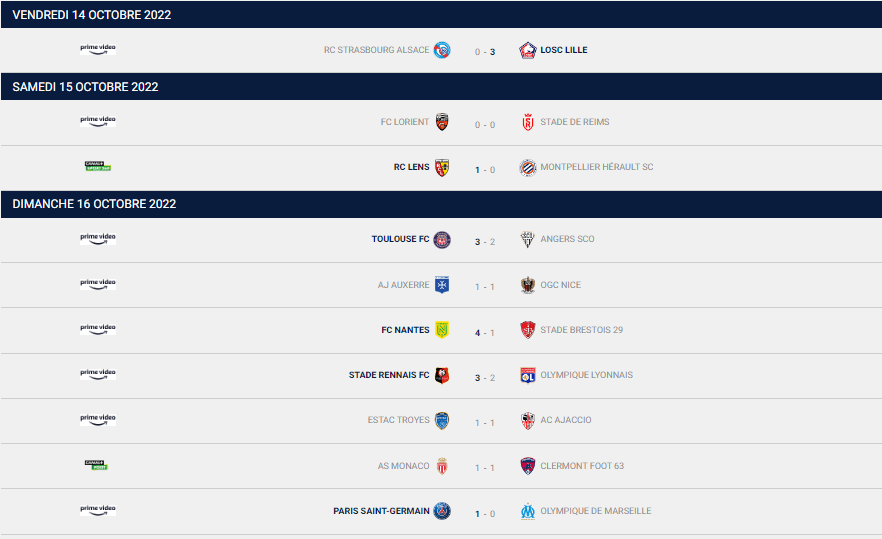Click the RC Lens club crest
This screenshot has height=539, width=882.
[x=441, y=168]
